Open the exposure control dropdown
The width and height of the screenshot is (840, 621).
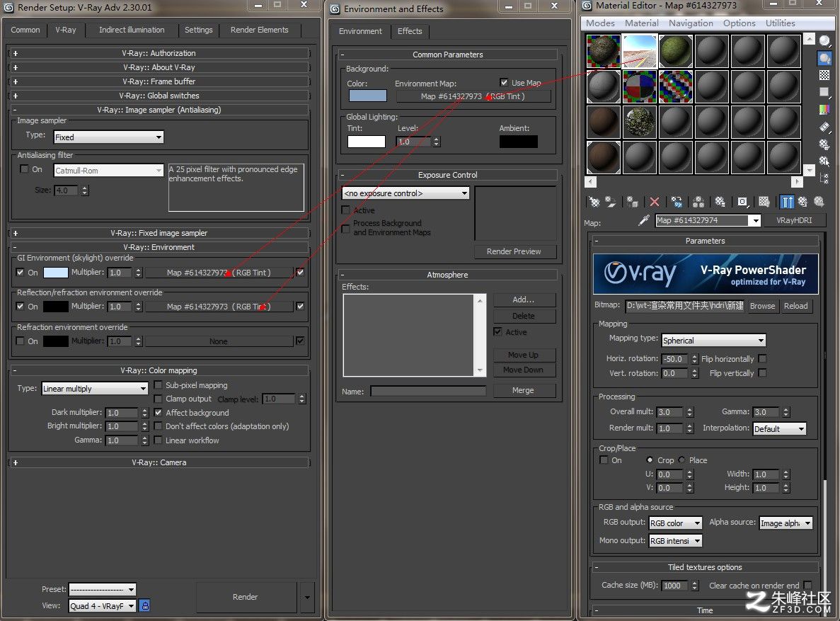click(x=406, y=193)
